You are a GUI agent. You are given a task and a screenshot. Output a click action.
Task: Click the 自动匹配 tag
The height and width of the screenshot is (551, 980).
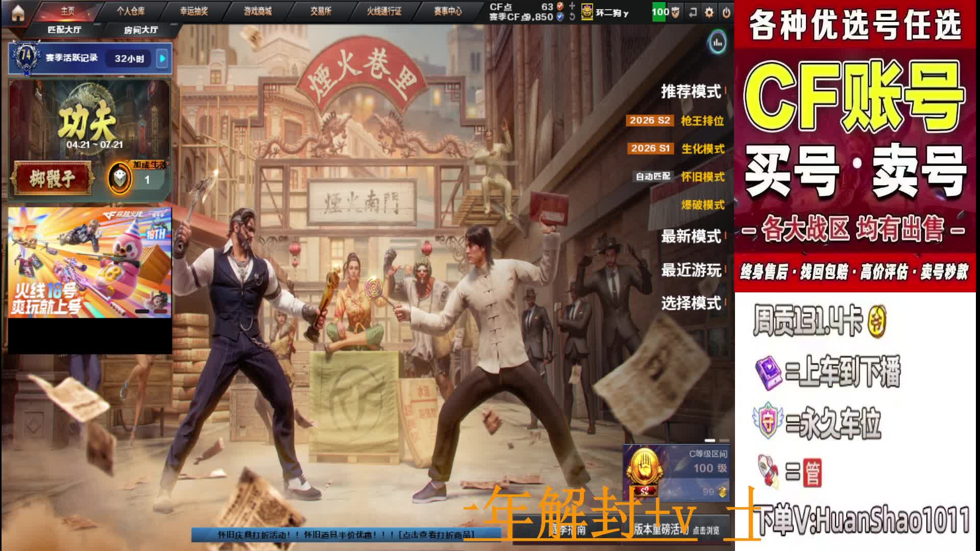pyautogui.click(x=653, y=177)
